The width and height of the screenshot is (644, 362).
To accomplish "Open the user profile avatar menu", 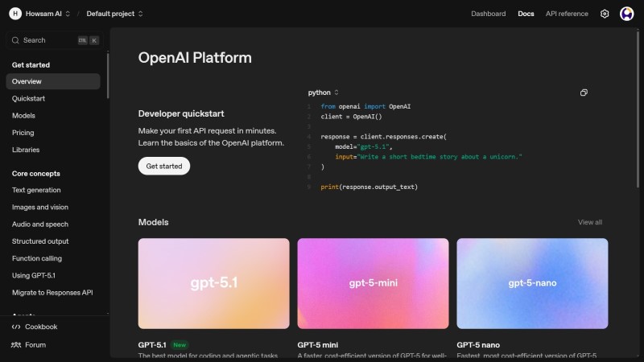I will tap(627, 14).
